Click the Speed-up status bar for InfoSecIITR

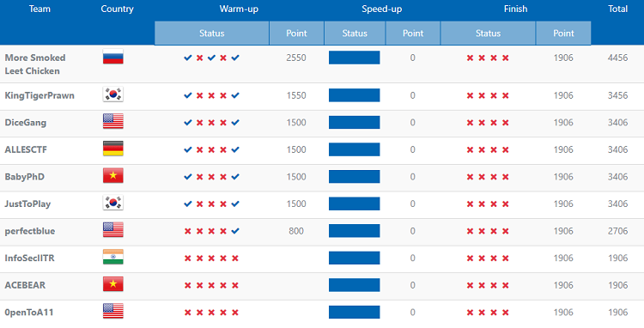(355, 258)
